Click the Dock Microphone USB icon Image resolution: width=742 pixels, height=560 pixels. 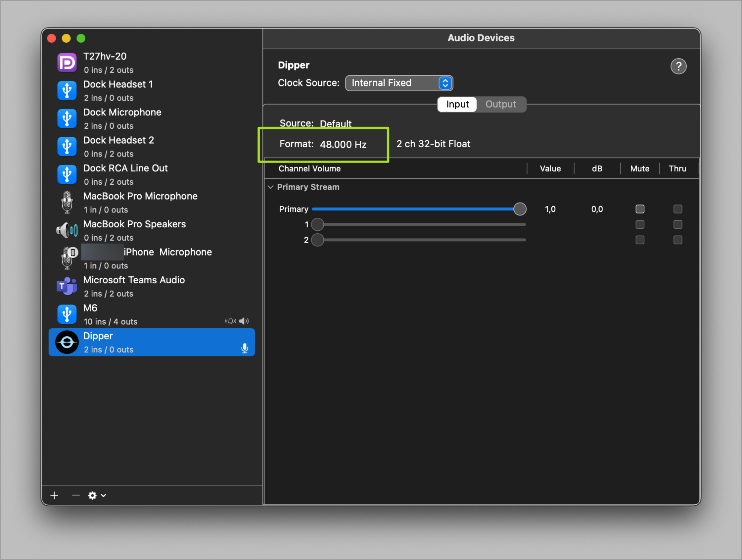(x=67, y=118)
